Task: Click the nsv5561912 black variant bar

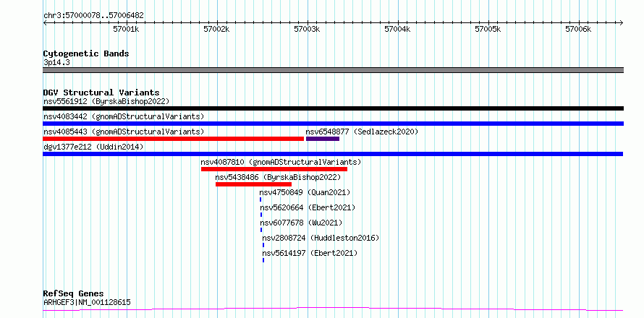Action: (333, 108)
